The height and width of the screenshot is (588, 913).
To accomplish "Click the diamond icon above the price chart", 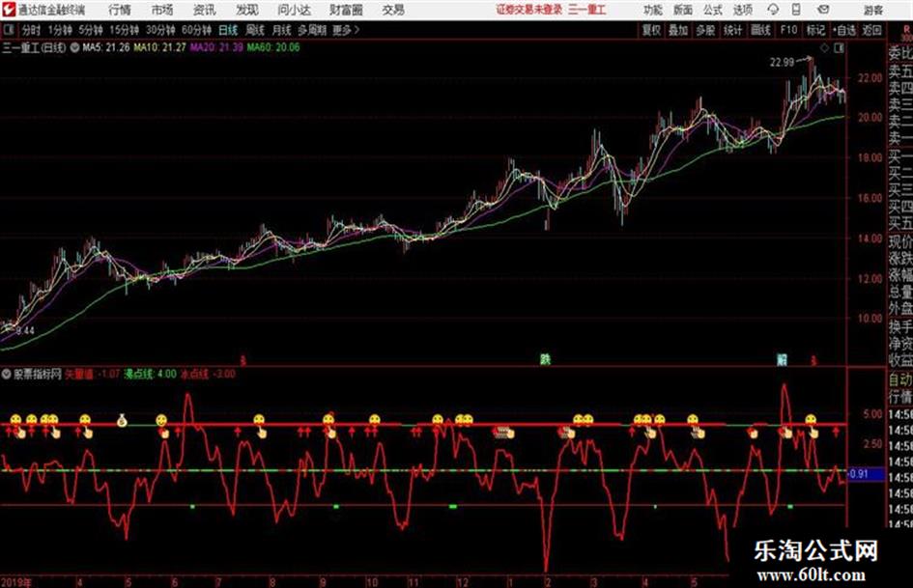I will point(824,48).
